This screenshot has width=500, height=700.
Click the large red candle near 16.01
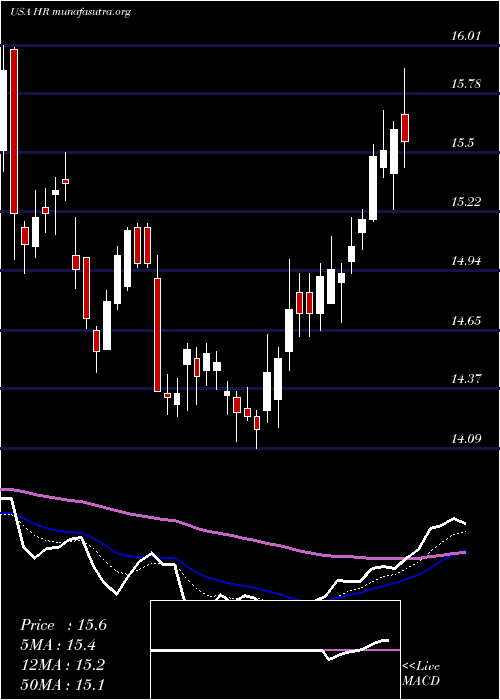14,132
